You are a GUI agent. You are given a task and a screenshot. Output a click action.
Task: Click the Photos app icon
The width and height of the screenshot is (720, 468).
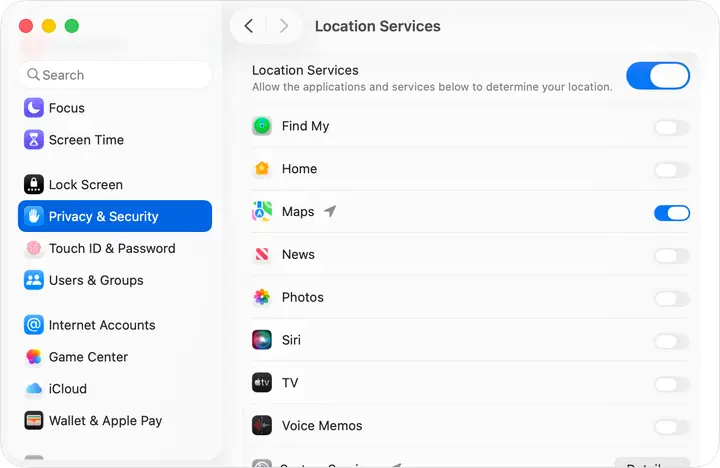262,298
